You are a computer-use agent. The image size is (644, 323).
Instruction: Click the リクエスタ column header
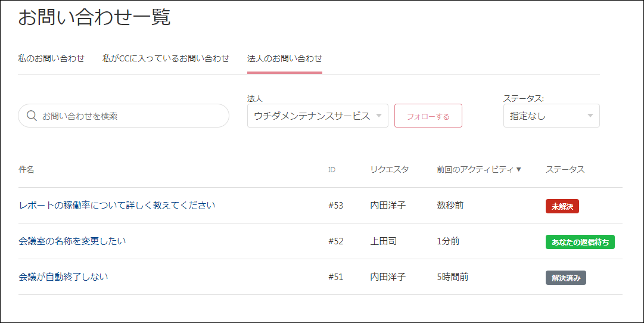tap(390, 170)
